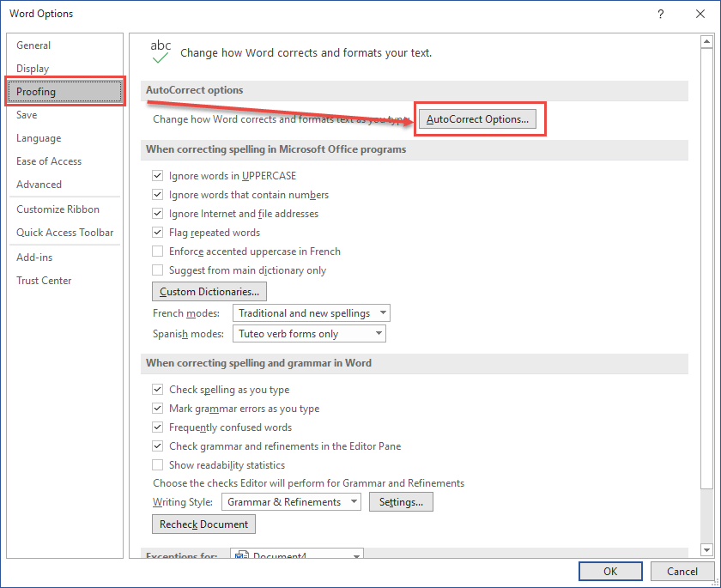721x588 pixels.
Task: Toggle Ignore words in UPPERCASE
Action: pyautogui.click(x=157, y=176)
